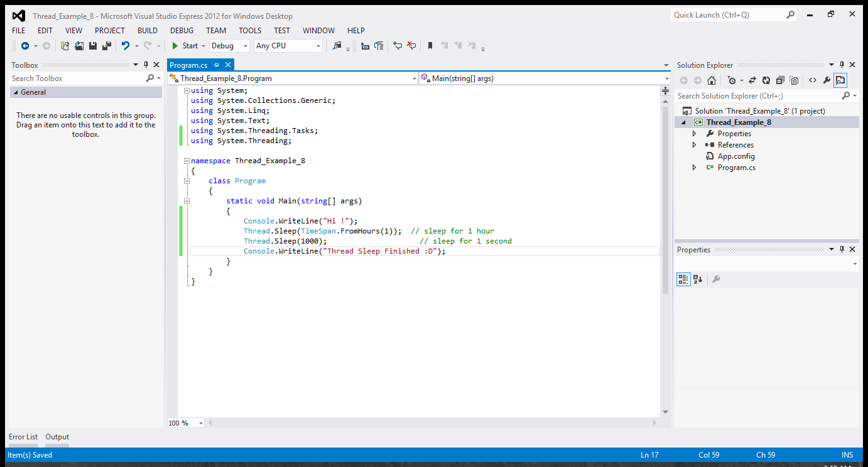Open the Start button dropdown arrow
Image resolution: width=868 pixels, height=467 pixels.
tap(203, 46)
